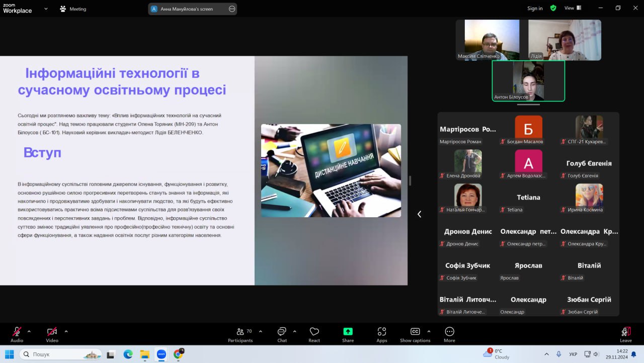Image resolution: width=644 pixels, height=363 pixels.
Task: Click the Tetiana participant tile
Action: point(528,198)
